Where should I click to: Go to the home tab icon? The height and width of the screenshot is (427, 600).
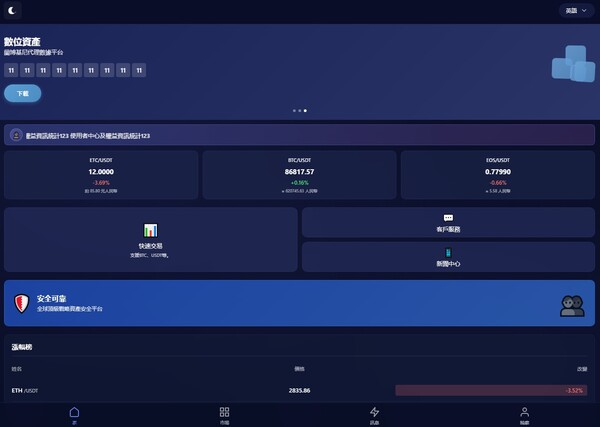pos(74,412)
